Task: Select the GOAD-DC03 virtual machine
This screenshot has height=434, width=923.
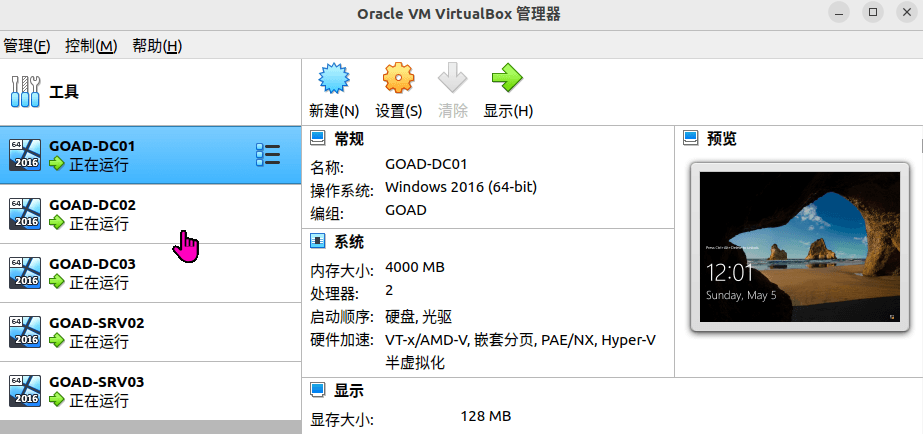Action: click(150, 273)
